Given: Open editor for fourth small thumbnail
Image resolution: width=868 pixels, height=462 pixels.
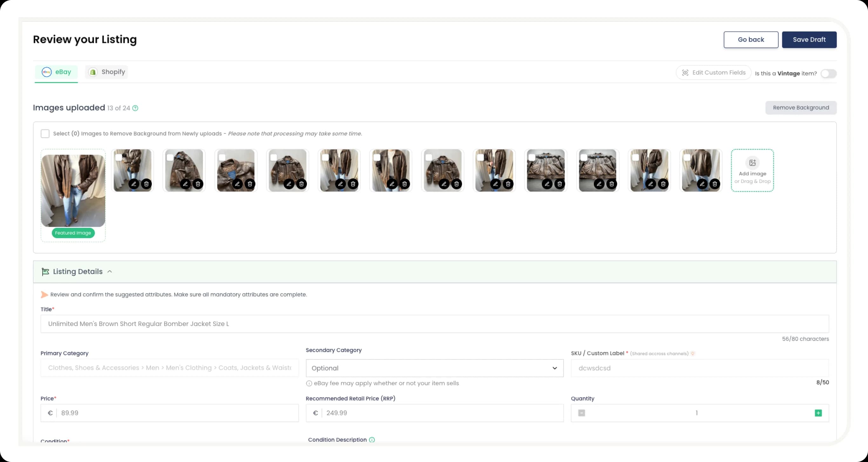Looking at the screenshot, I should point(289,184).
